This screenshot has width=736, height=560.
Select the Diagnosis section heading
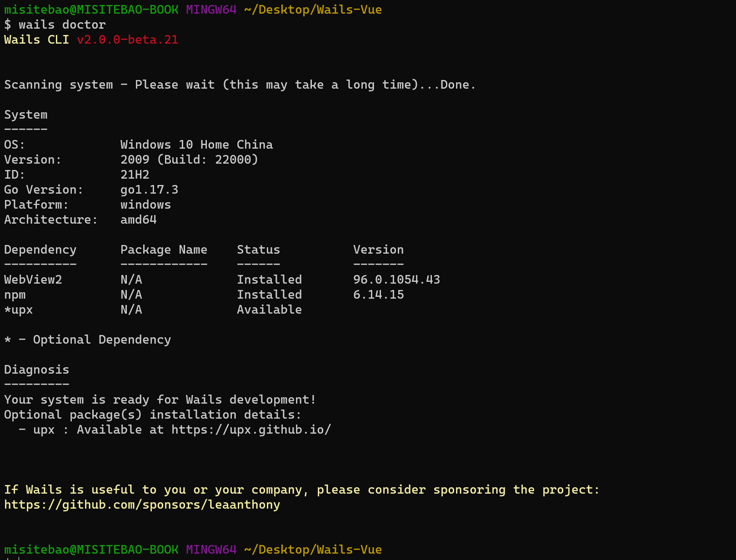coord(36,369)
